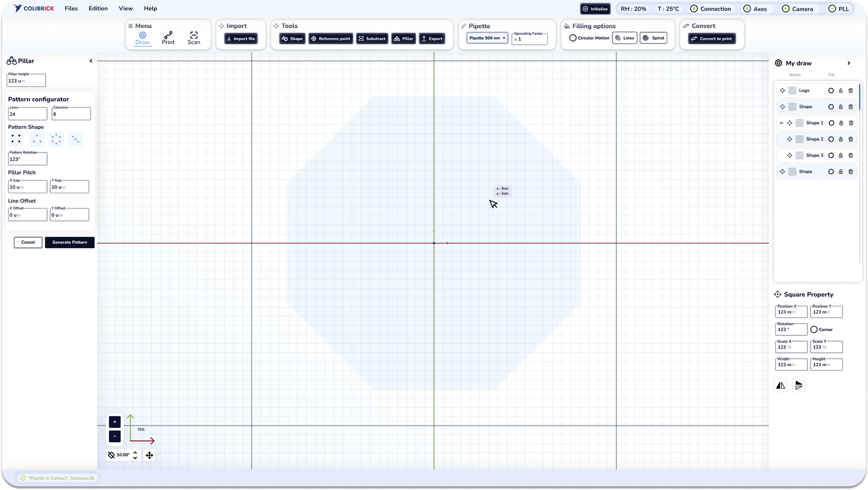The width and height of the screenshot is (868, 490).
Task: Open the View menu
Action: click(126, 9)
